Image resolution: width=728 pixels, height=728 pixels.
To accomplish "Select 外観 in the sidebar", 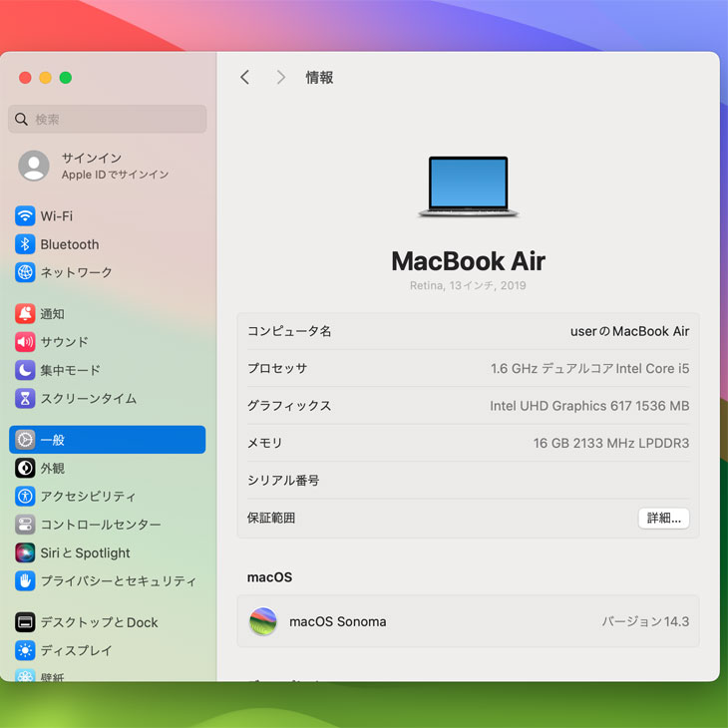I will click(52, 468).
